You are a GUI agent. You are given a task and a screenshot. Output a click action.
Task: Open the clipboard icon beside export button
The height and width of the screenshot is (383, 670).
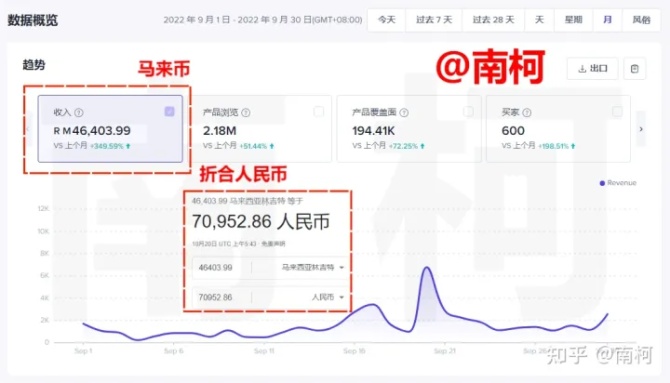[x=635, y=68]
